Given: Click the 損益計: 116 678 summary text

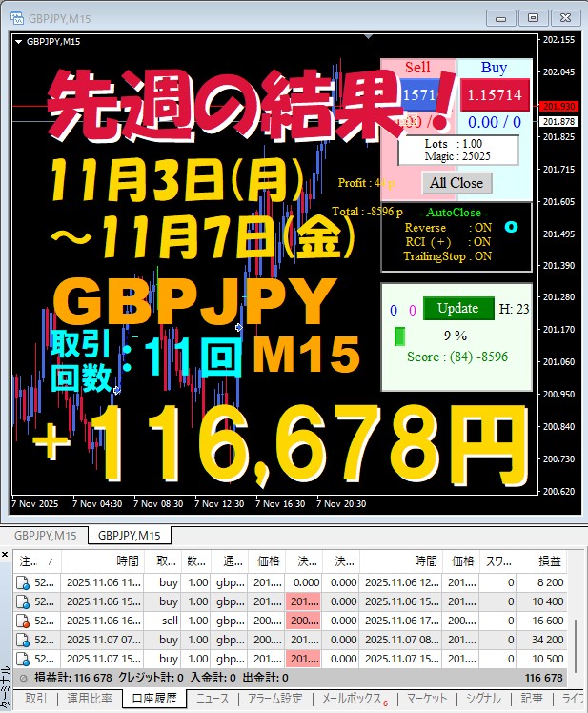Looking at the screenshot, I should [73, 678].
